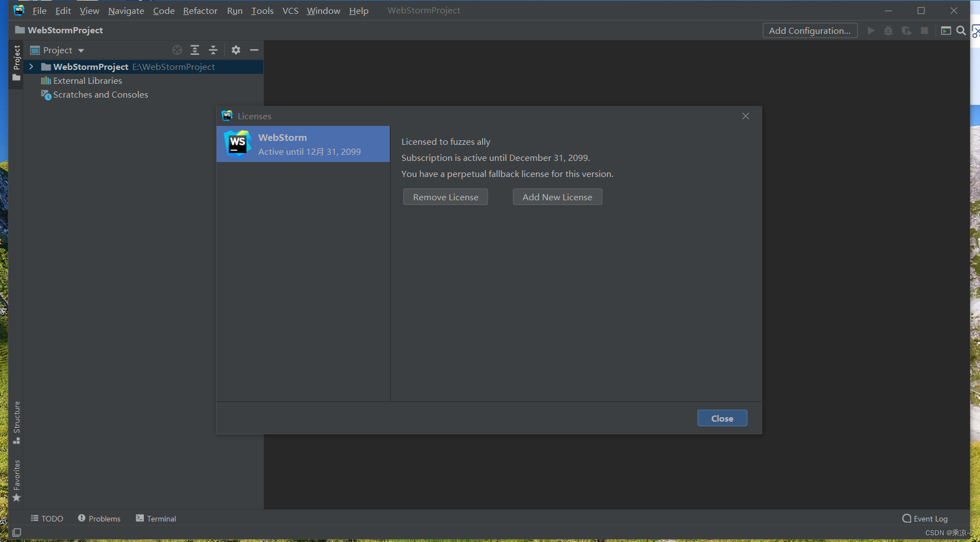980x542 pixels.
Task: Open the View menu
Action: tap(89, 11)
